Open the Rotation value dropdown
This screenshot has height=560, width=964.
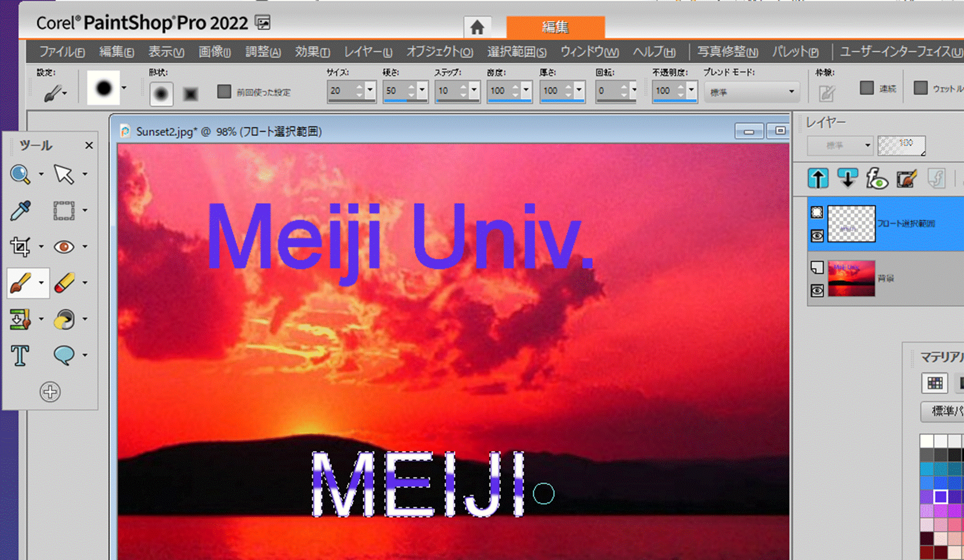[x=634, y=90]
